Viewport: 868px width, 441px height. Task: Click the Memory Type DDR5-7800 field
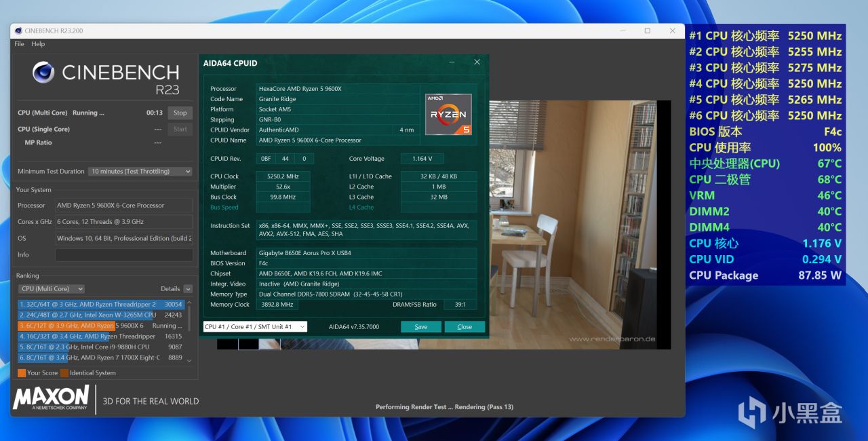click(366, 294)
